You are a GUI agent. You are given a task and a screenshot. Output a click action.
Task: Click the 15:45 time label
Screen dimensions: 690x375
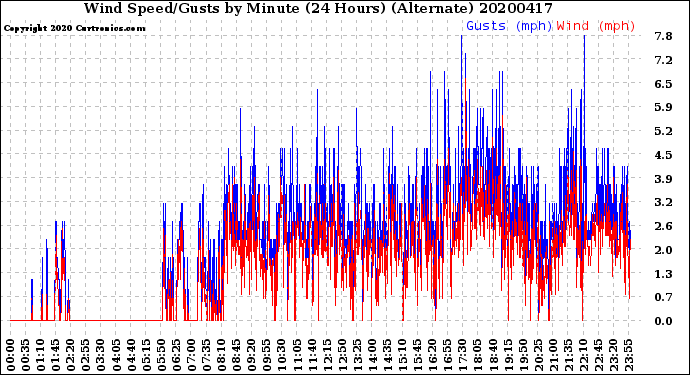pyautogui.click(x=418, y=355)
